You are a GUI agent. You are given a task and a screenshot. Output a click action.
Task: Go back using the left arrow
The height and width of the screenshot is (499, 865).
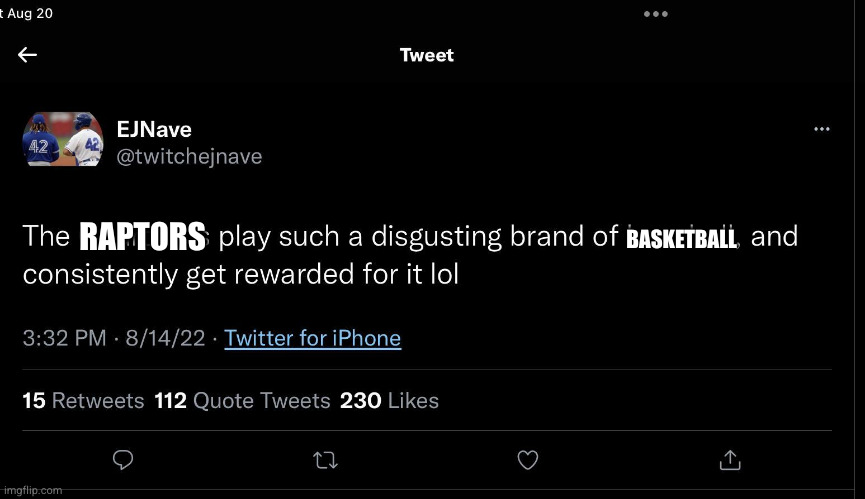(28, 55)
